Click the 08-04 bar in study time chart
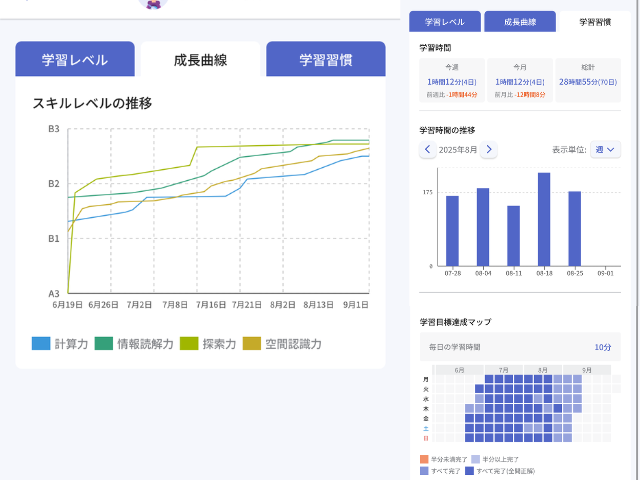This screenshot has width=640, height=480. tap(483, 227)
